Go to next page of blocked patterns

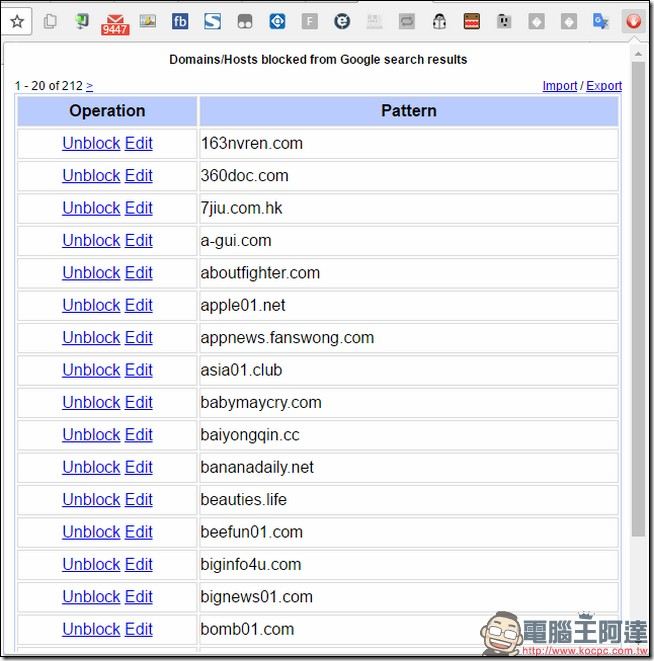click(90, 86)
